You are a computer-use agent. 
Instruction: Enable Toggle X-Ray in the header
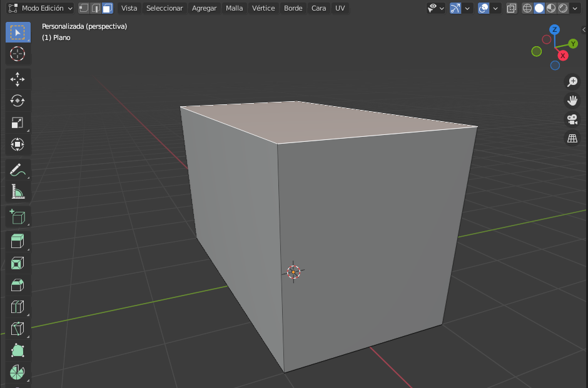click(x=512, y=8)
